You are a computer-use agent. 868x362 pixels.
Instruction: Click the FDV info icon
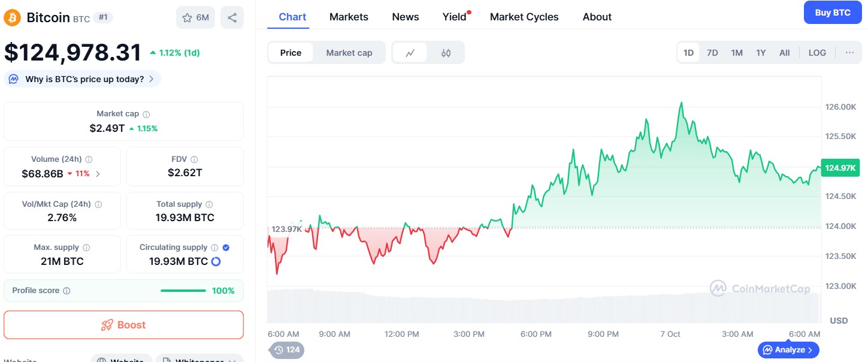coord(194,159)
